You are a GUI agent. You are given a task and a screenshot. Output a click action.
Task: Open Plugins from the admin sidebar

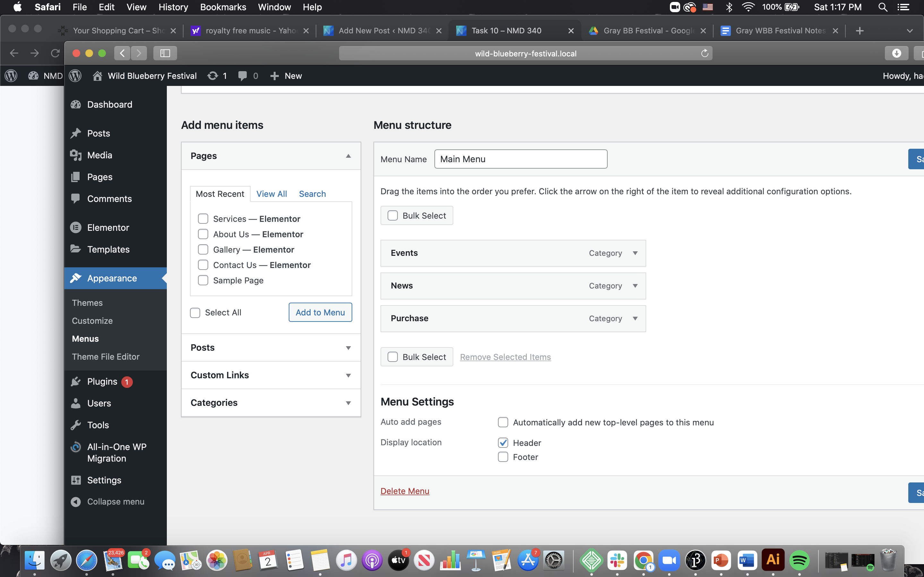pos(102,381)
